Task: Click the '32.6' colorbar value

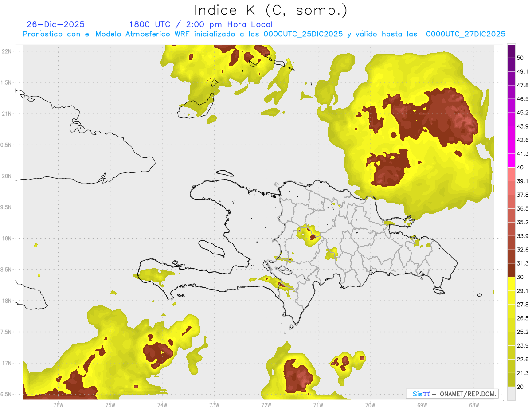Action: (523, 250)
